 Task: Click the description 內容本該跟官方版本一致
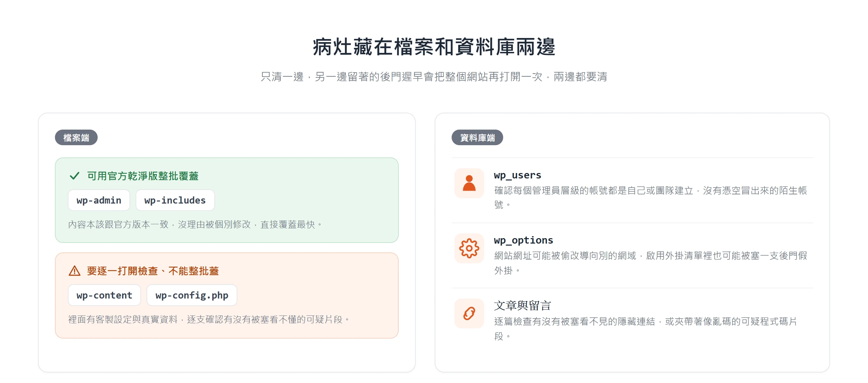[195, 225]
